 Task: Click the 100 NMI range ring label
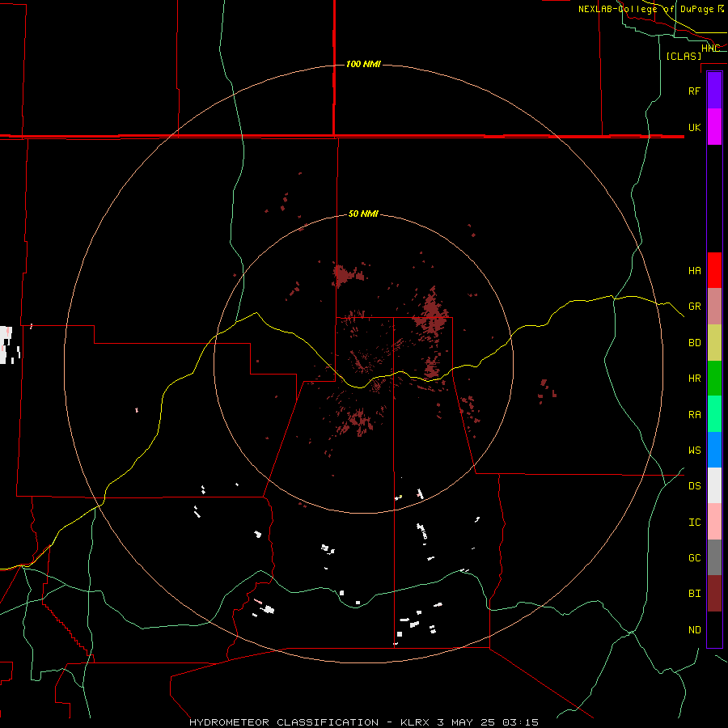click(363, 64)
